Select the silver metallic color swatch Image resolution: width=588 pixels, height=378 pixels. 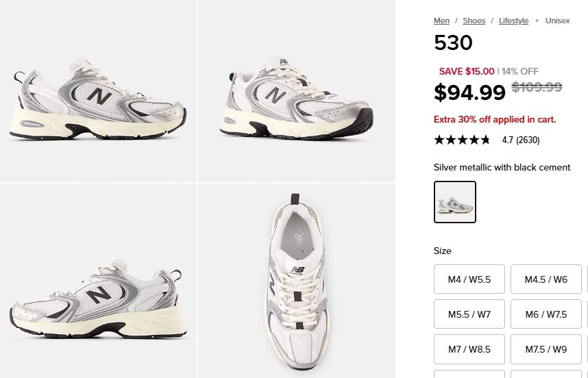point(455,202)
